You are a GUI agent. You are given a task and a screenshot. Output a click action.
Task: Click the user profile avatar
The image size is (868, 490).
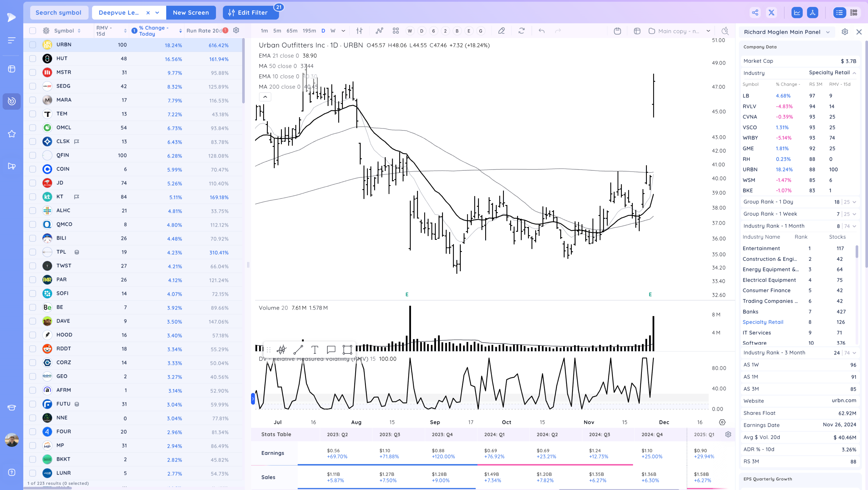point(12,440)
